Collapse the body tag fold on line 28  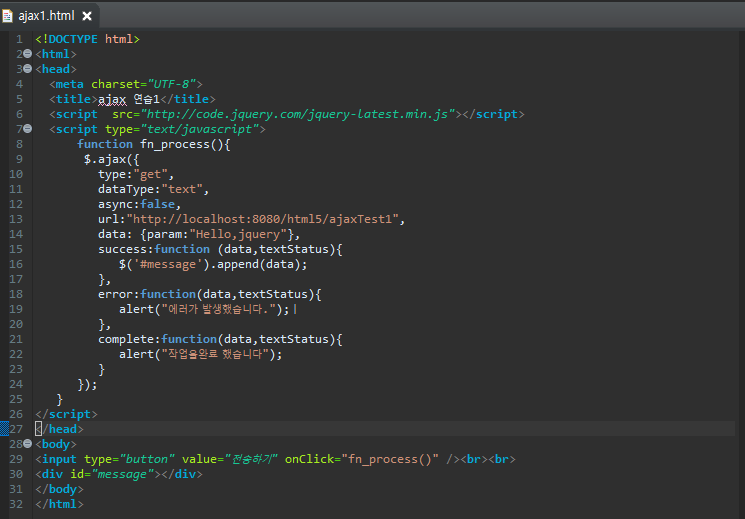point(28,444)
